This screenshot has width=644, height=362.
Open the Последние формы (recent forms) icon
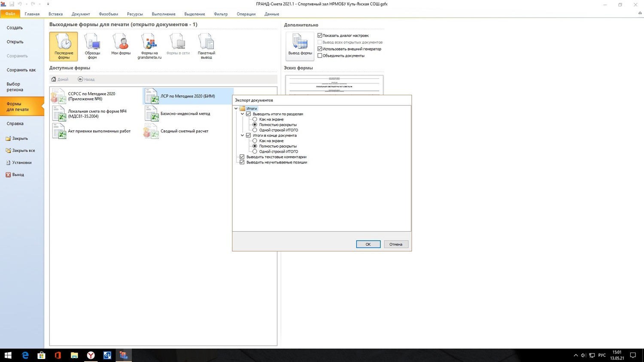64,46
